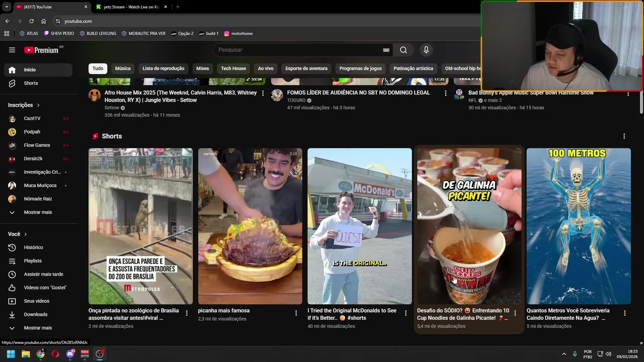Reload the page in the browser
644x362 pixels.
pos(31,21)
